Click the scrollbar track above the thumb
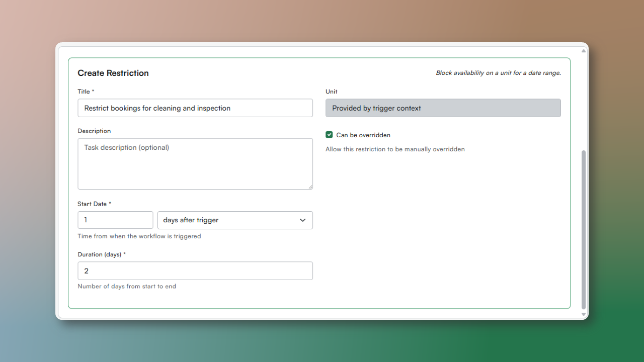This screenshot has height=362, width=644. 584,101
